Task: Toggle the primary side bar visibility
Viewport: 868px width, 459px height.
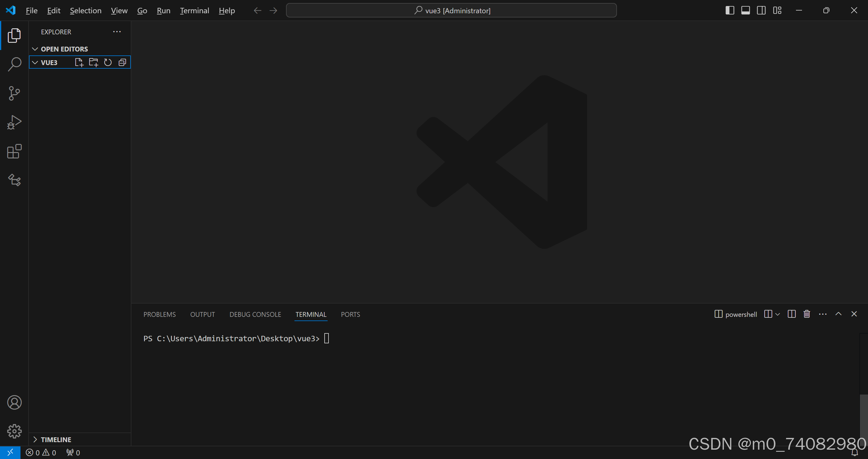Action: (729, 11)
